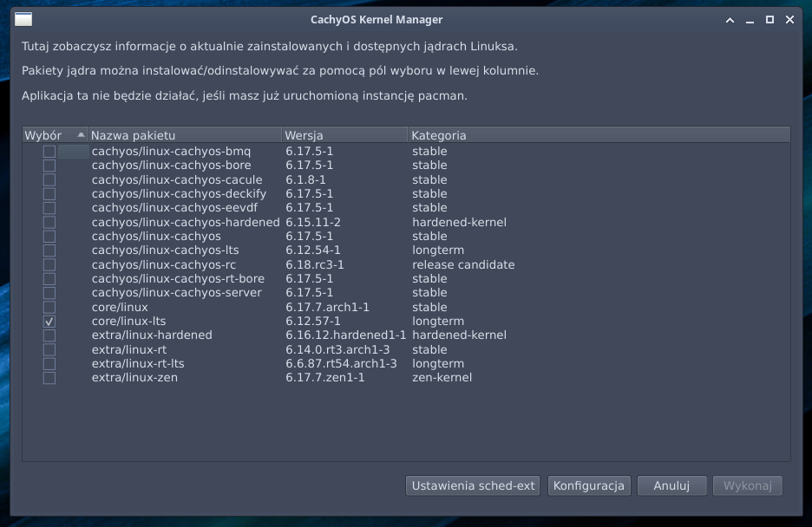Click version 6.18.rc3-1 cell
Viewport: 812px width, 527px height.
click(315, 264)
